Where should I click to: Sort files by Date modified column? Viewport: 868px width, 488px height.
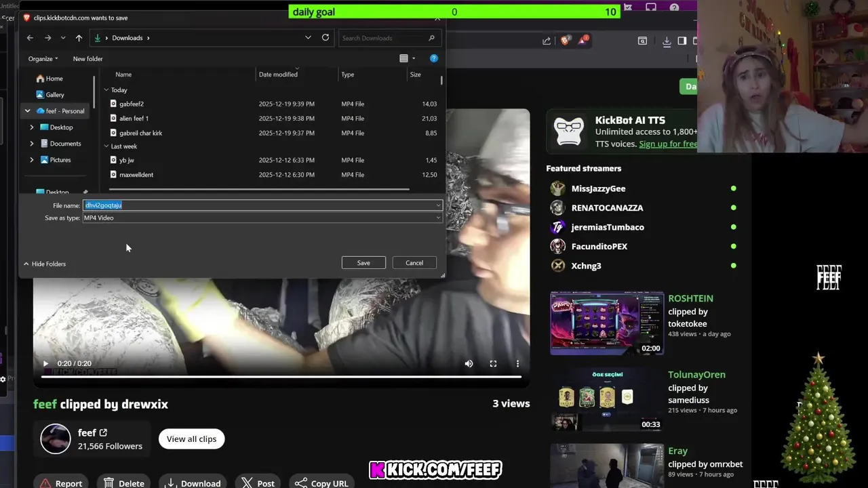point(278,75)
